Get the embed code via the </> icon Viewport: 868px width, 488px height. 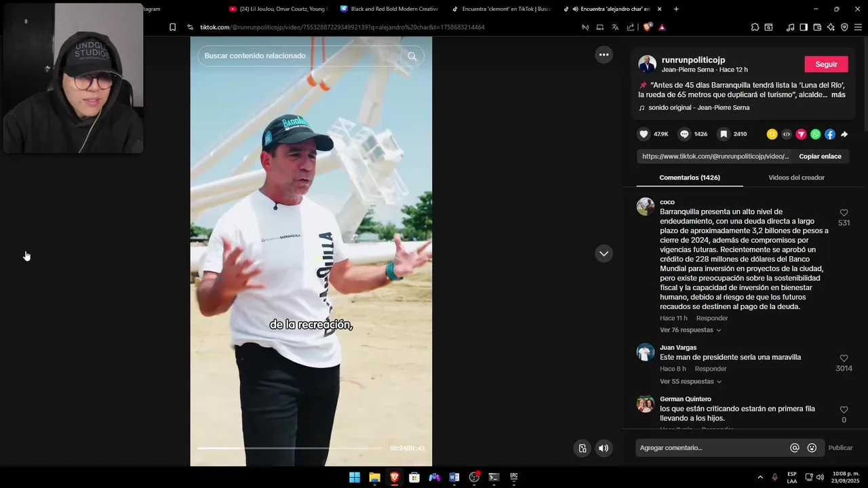point(787,134)
